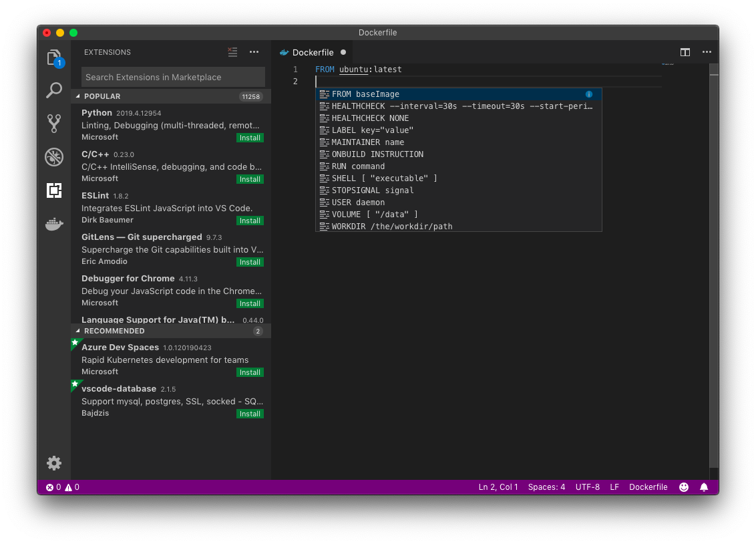Click the RECOMMENDED count badge 2
The height and width of the screenshot is (544, 756).
[258, 331]
